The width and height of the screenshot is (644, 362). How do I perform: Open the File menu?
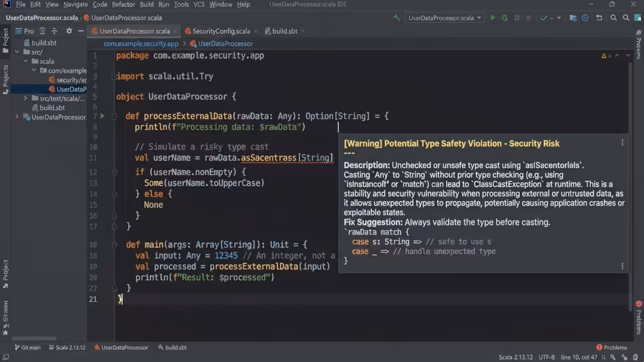(x=21, y=5)
